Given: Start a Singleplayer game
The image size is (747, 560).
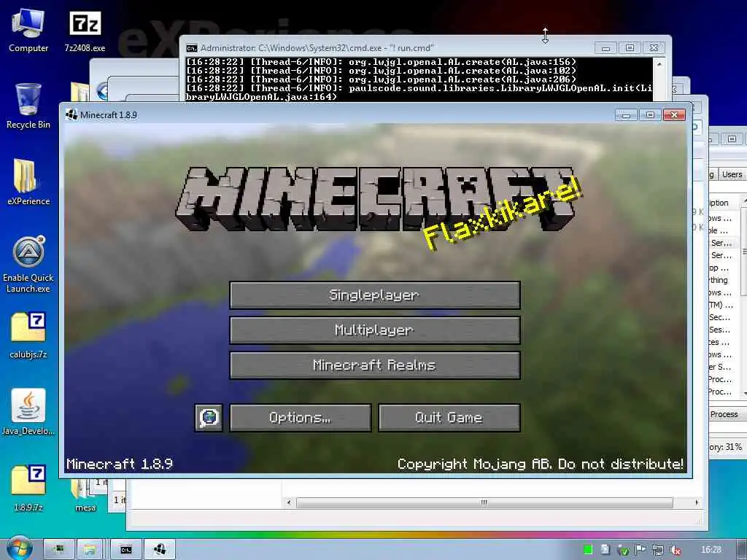Looking at the screenshot, I should [x=375, y=295].
